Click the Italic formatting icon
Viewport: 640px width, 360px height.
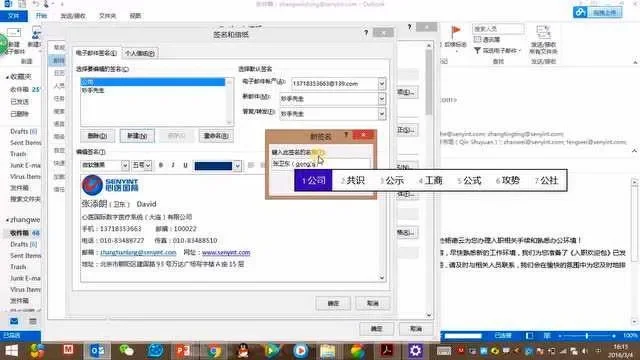coord(173,165)
